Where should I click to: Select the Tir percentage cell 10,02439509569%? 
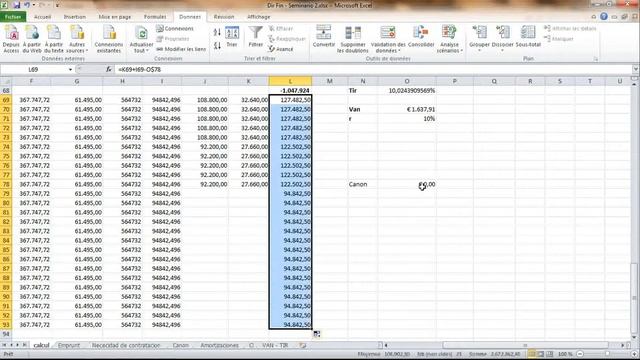407,91
